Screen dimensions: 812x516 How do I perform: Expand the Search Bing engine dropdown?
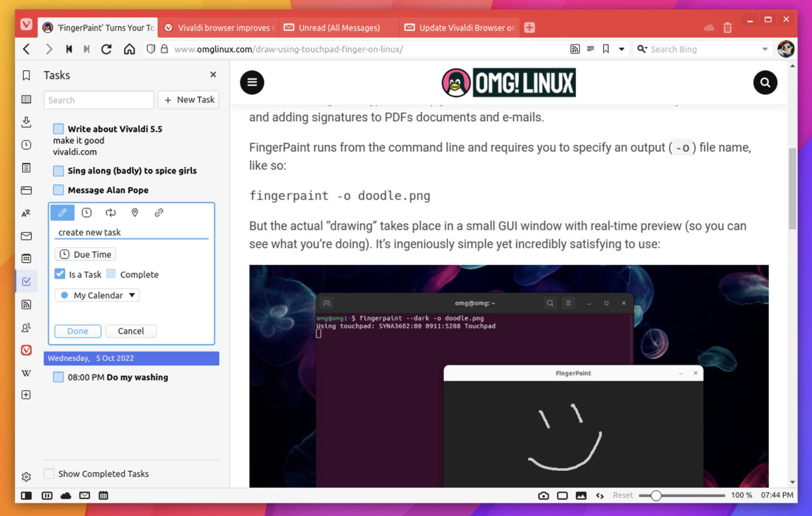pos(765,49)
